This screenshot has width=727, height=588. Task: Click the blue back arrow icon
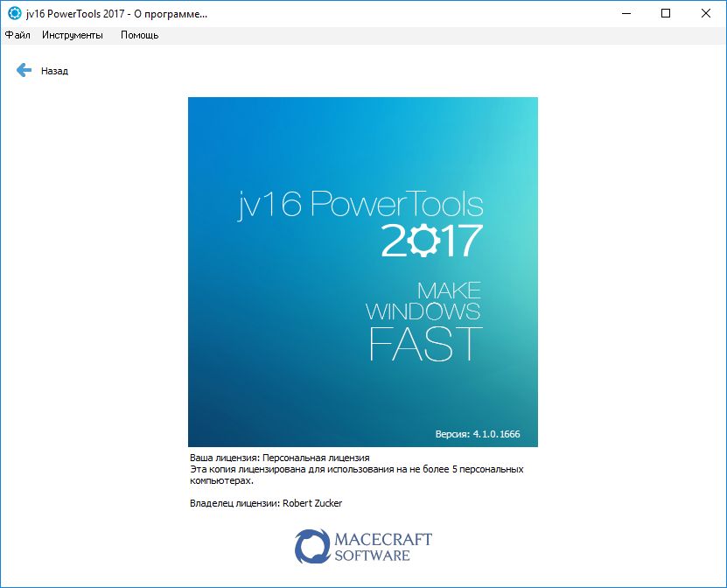pos(24,70)
